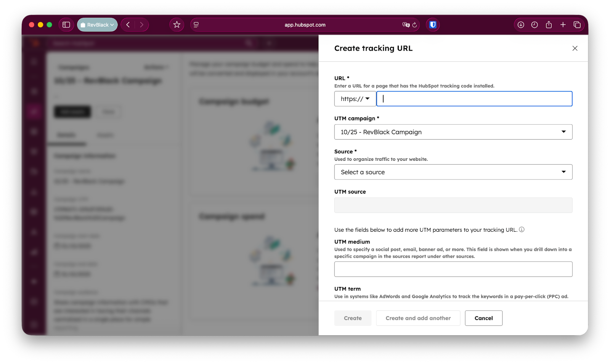Click the 'Create tracking URL' heading text

[373, 48]
